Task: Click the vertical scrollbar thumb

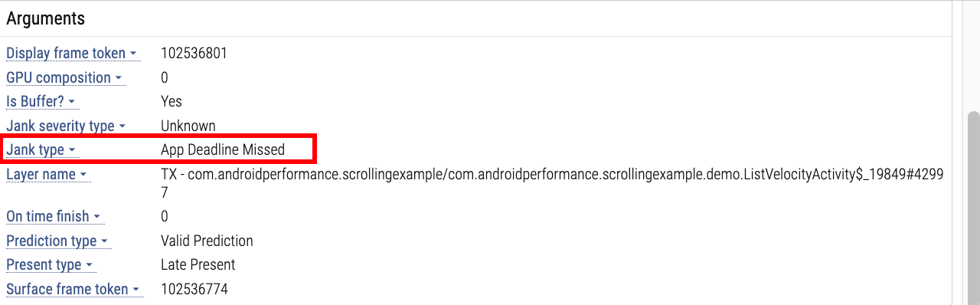Action: (973, 207)
